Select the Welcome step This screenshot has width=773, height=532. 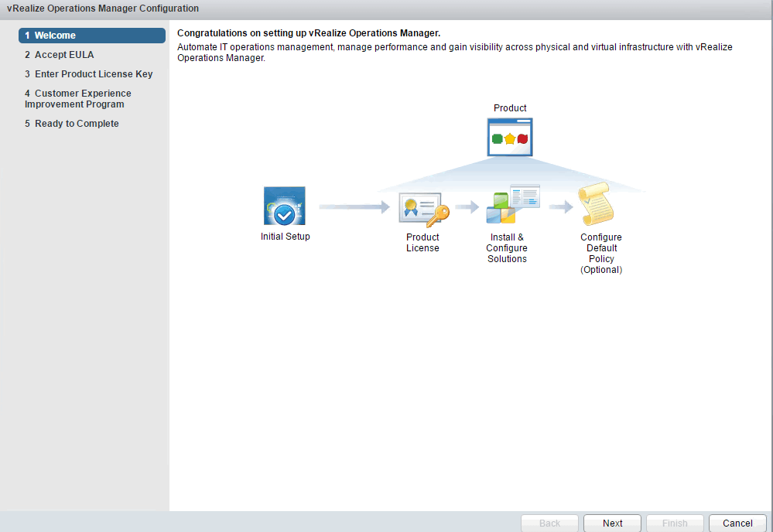tap(92, 36)
